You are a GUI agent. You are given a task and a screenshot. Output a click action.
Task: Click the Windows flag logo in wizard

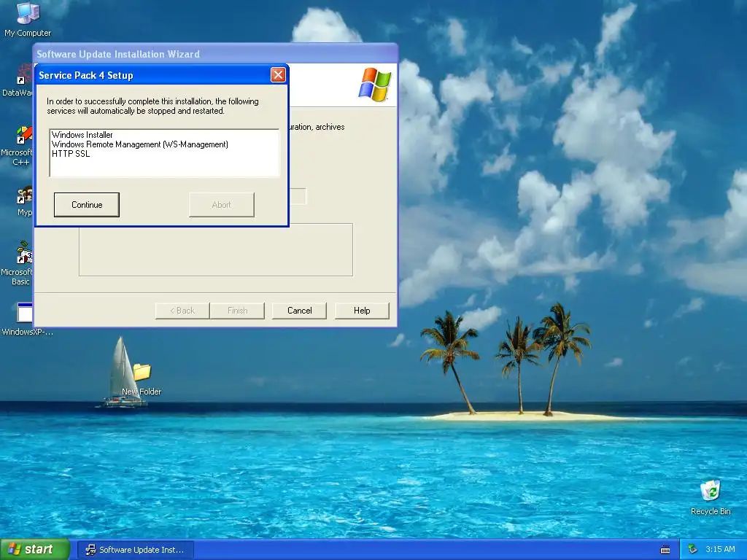(375, 85)
